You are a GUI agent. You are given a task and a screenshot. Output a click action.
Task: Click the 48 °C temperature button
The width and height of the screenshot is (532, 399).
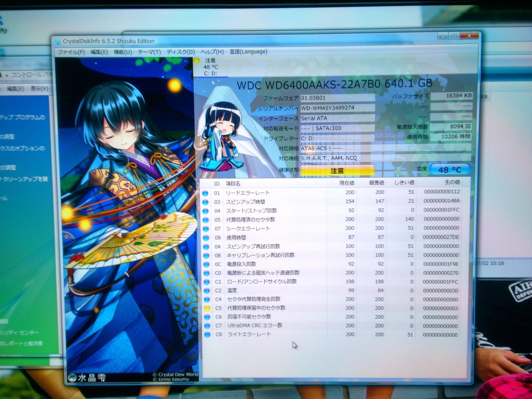[449, 170]
